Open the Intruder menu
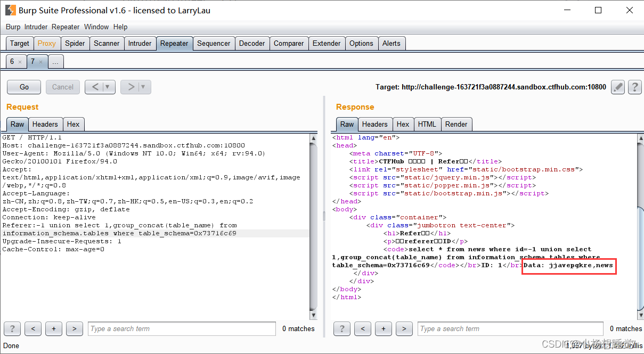644x354 pixels. tap(37, 27)
